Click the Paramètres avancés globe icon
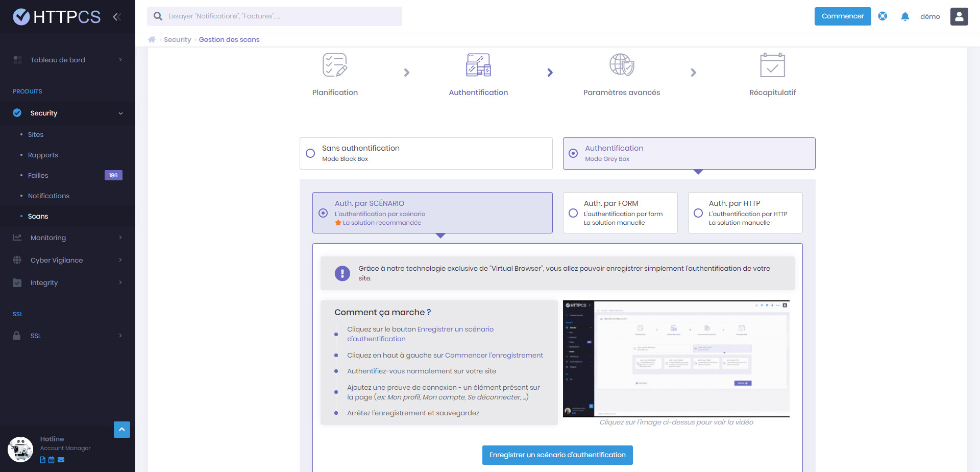 tap(622, 65)
